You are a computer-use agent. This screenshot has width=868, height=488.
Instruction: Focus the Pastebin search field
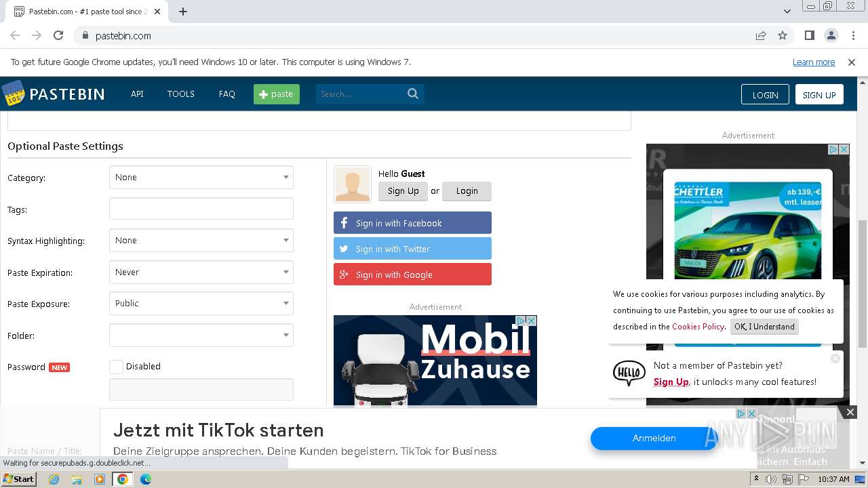[359, 94]
